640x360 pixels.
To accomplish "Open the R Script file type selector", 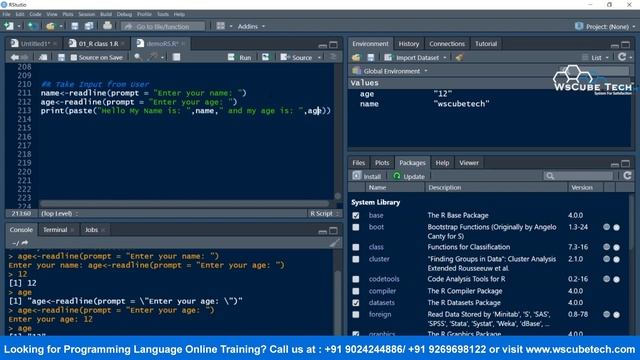I will click(x=324, y=213).
